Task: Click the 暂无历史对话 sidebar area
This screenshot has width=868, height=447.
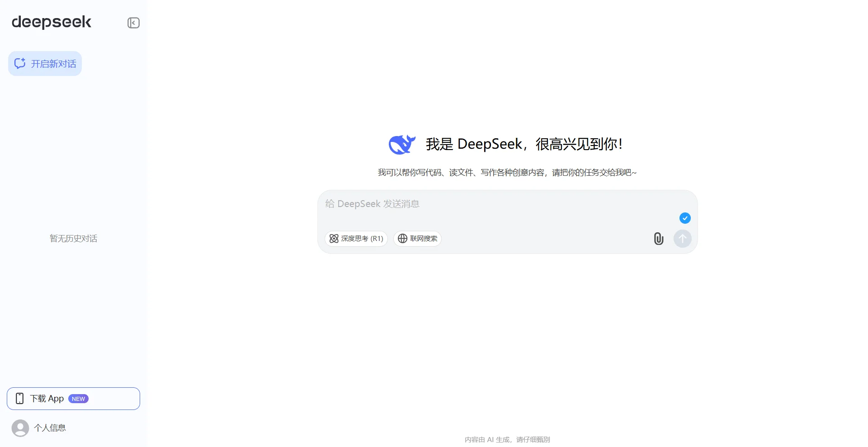Action: click(x=73, y=238)
